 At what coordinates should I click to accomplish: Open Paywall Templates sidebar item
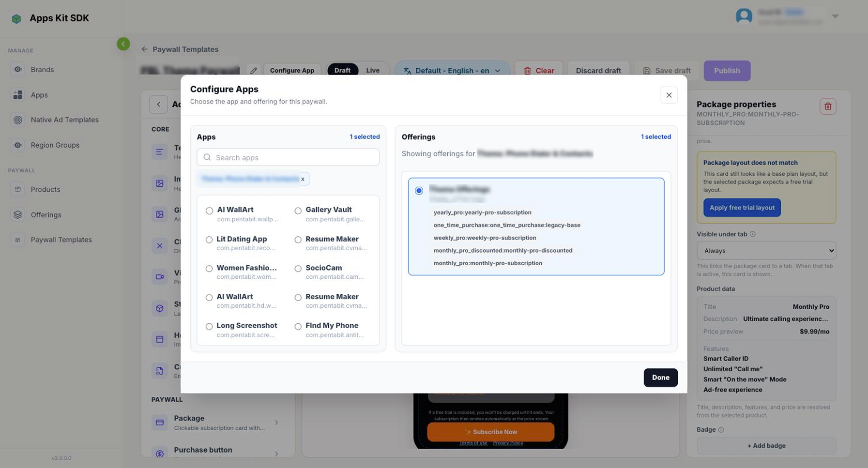click(x=61, y=240)
